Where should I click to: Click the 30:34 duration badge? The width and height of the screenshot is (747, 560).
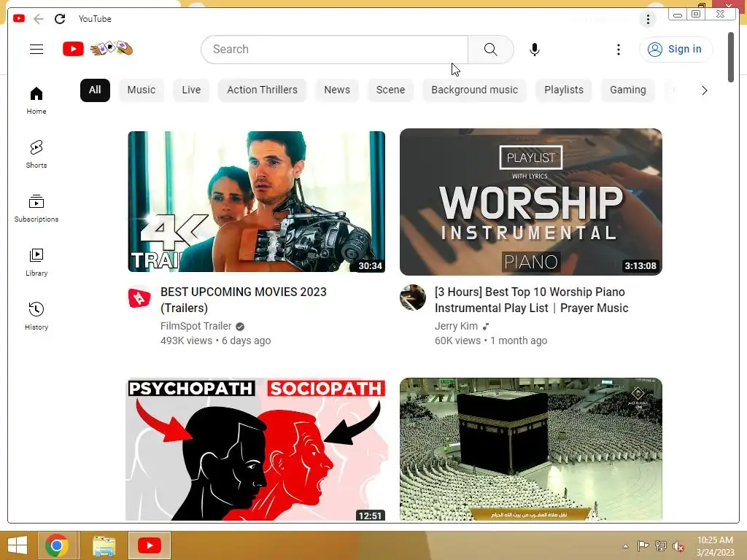370,265
